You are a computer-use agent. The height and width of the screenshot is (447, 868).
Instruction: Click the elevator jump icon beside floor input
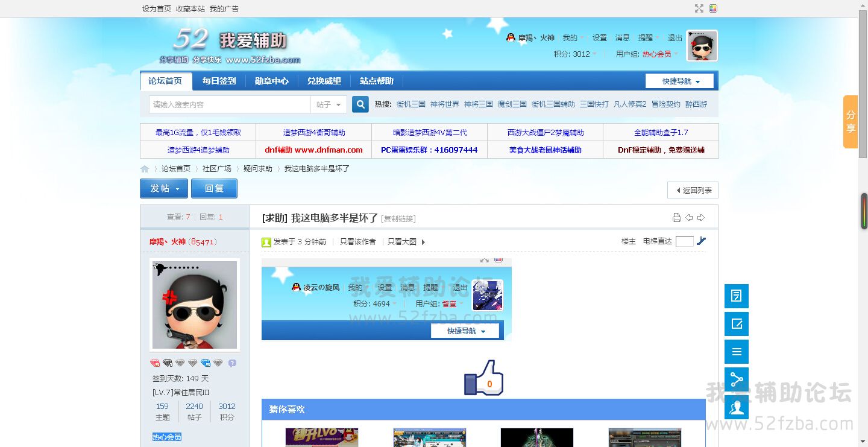click(701, 241)
